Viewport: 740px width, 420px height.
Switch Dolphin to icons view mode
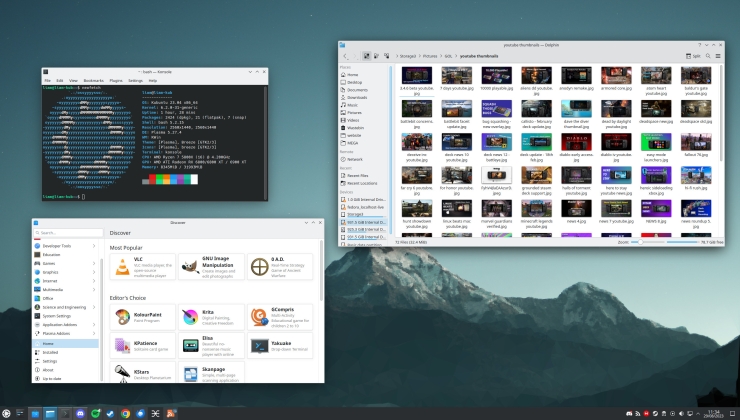pos(367,56)
